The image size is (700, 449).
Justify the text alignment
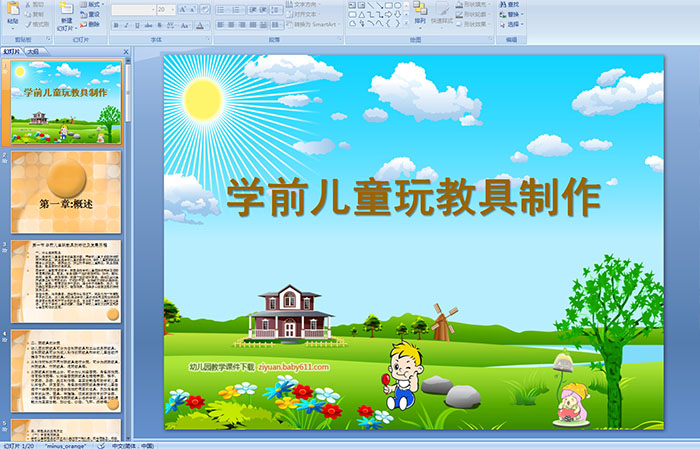tap(253, 25)
